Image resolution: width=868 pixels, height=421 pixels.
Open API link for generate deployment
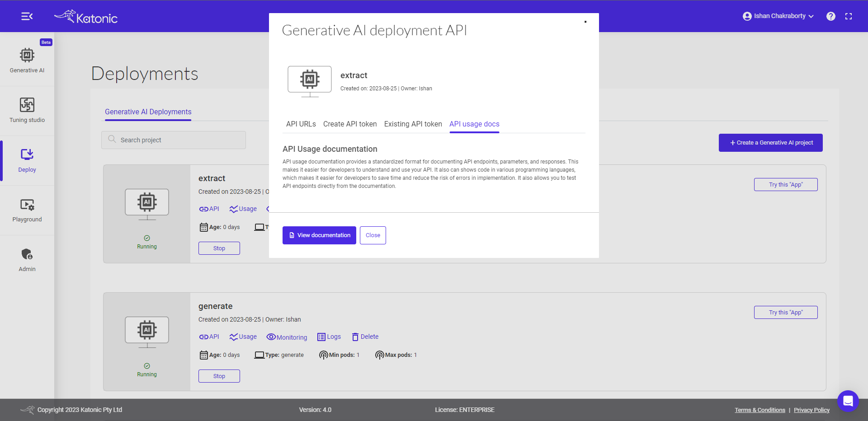[209, 337]
